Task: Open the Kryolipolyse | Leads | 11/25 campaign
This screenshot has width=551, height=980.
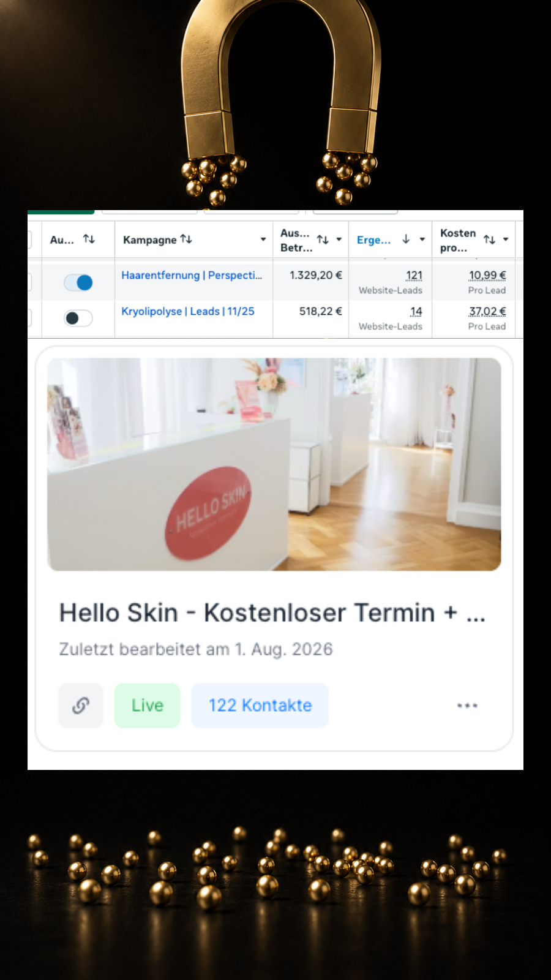Action: click(x=188, y=311)
